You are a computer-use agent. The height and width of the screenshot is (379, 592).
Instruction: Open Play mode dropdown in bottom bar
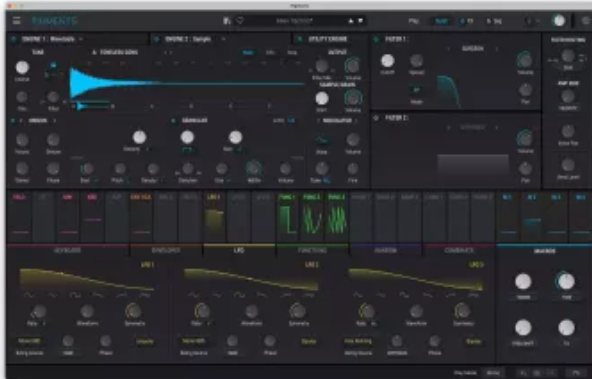point(493,373)
